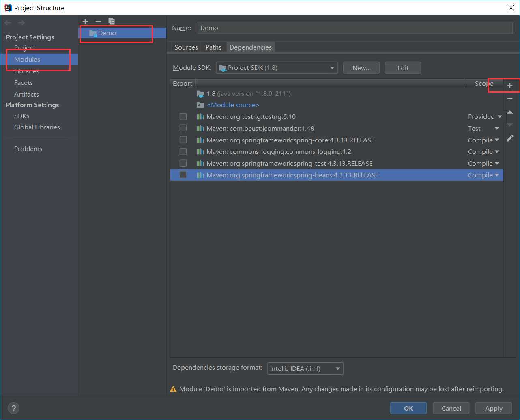Click the IntelliJ IDEA title bar logo
This screenshot has width=520, height=420.
pyautogui.click(x=8, y=8)
